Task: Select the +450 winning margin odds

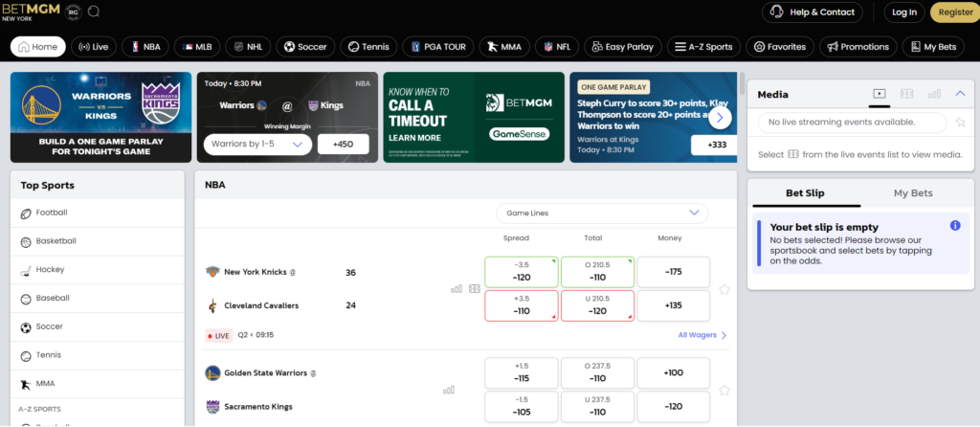Action: pos(344,144)
